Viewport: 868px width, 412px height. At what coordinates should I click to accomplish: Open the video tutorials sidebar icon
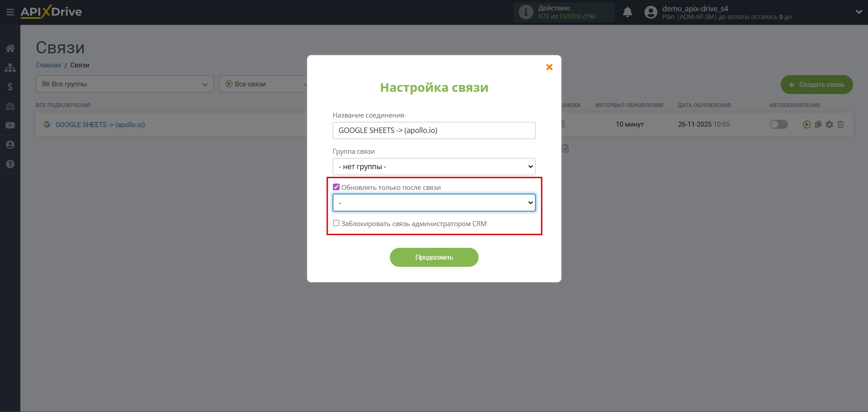click(x=10, y=125)
